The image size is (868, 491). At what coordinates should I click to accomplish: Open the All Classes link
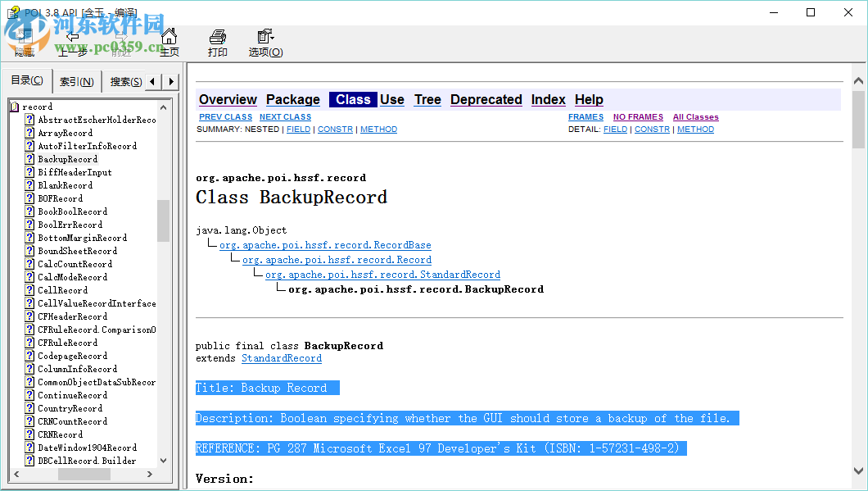coord(696,117)
